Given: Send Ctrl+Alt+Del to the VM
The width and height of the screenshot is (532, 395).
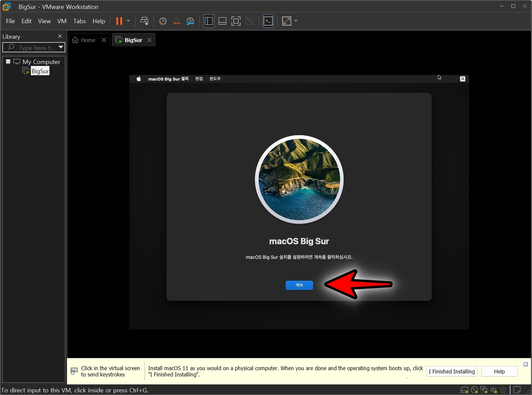Looking at the screenshot, I should 144,21.
